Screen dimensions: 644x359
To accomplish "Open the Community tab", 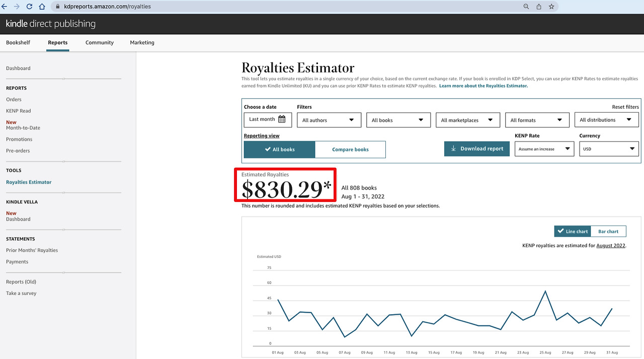I will (100, 42).
